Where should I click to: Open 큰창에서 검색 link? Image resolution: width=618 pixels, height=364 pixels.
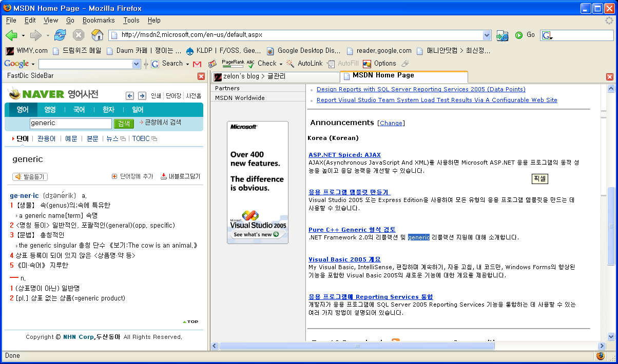click(161, 123)
